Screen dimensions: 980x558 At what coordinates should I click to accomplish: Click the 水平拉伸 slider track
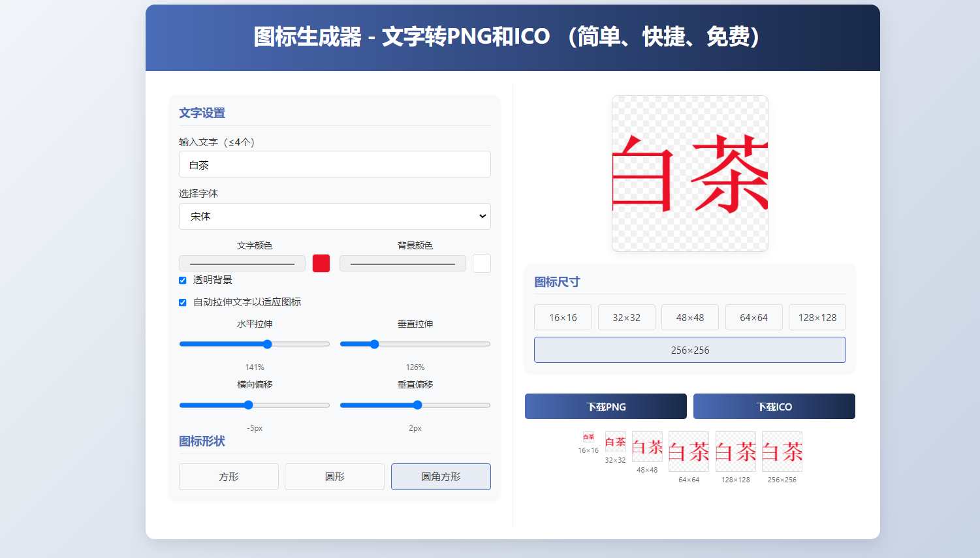click(x=300, y=345)
